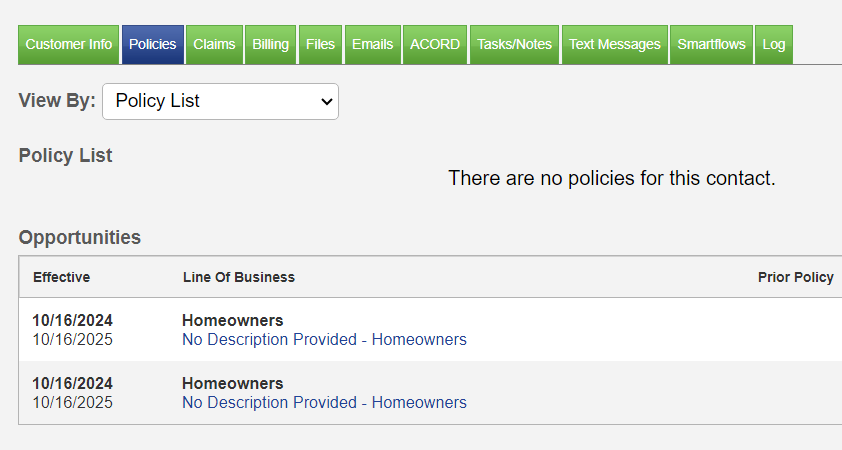Click the Prior Policy column header
The width and height of the screenshot is (842, 450).
[795, 277]
